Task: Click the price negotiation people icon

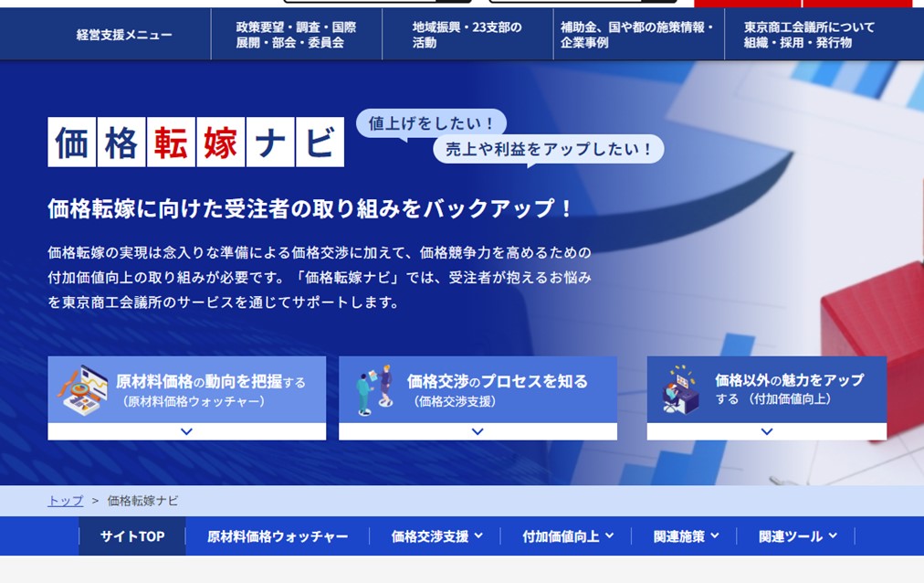Action: [x=374, y=389]
